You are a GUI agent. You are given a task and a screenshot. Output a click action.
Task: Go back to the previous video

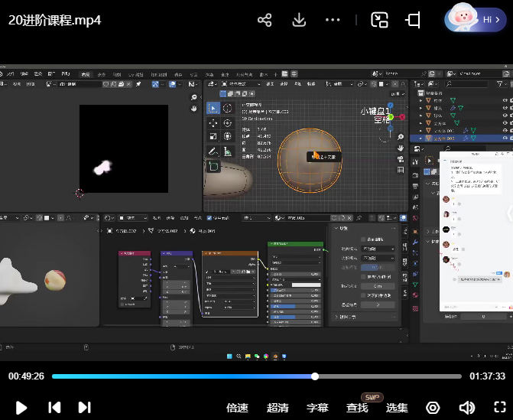[54, 408]
